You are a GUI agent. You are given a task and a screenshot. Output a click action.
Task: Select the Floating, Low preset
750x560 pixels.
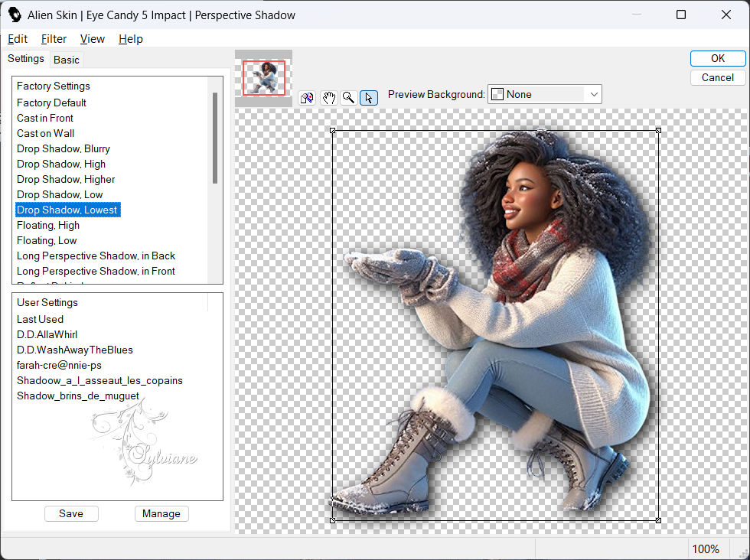pos(47,240)
